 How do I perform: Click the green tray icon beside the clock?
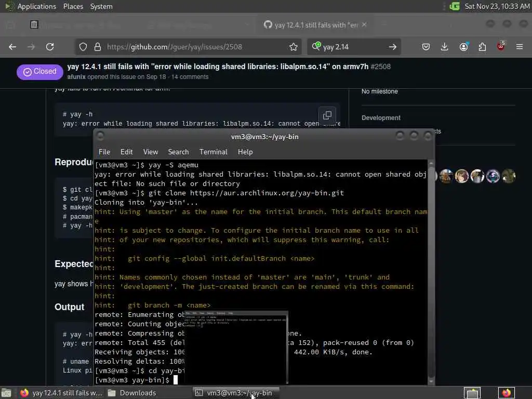point(455,6)
